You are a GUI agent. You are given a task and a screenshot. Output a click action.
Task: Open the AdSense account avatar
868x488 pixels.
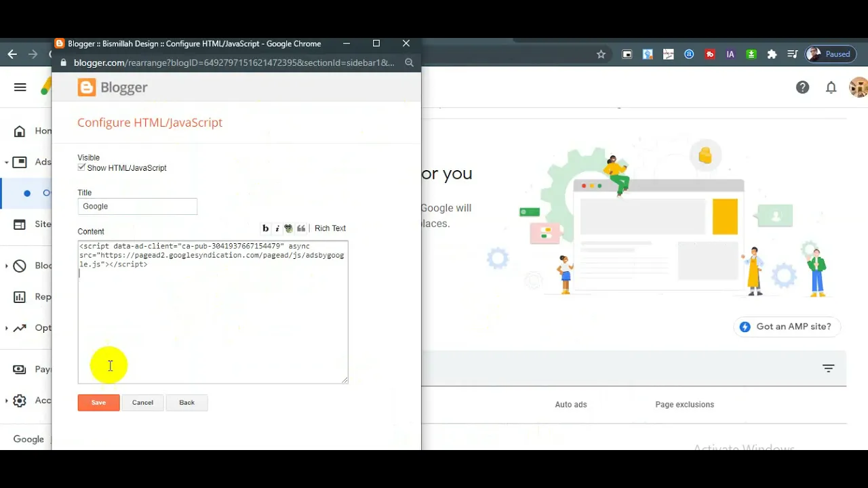[x=859, y=87]
